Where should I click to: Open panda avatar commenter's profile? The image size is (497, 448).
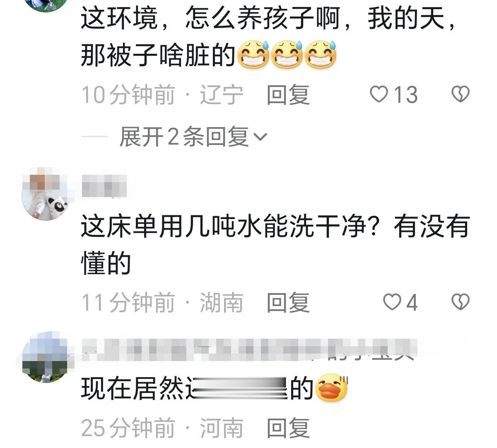[45, 194]
